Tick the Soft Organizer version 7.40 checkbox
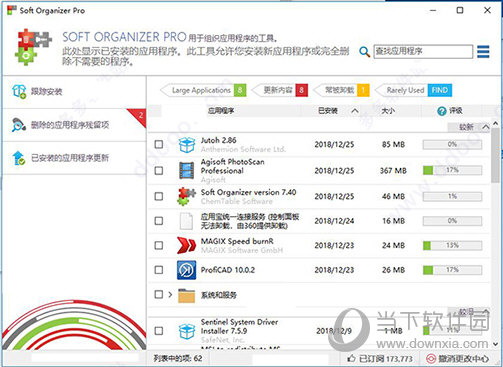The height and width of the screenshot is (367, 503). (x=159, y=196)
